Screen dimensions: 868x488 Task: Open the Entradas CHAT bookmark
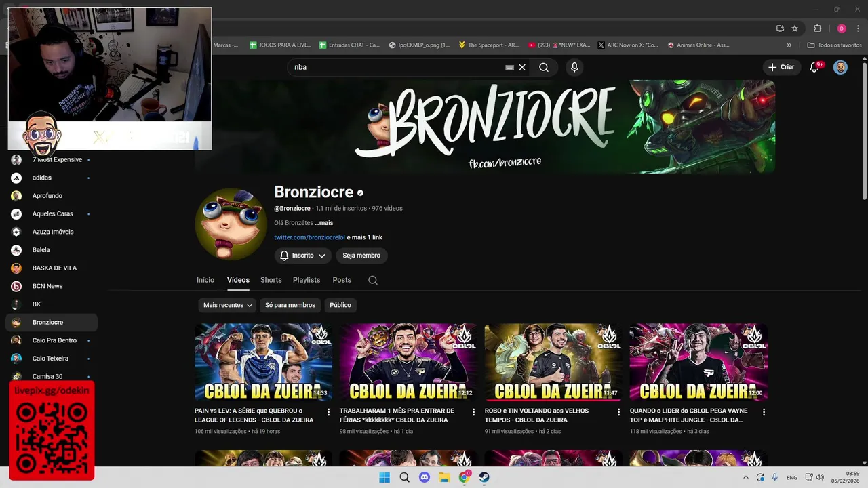click(350, 45)
